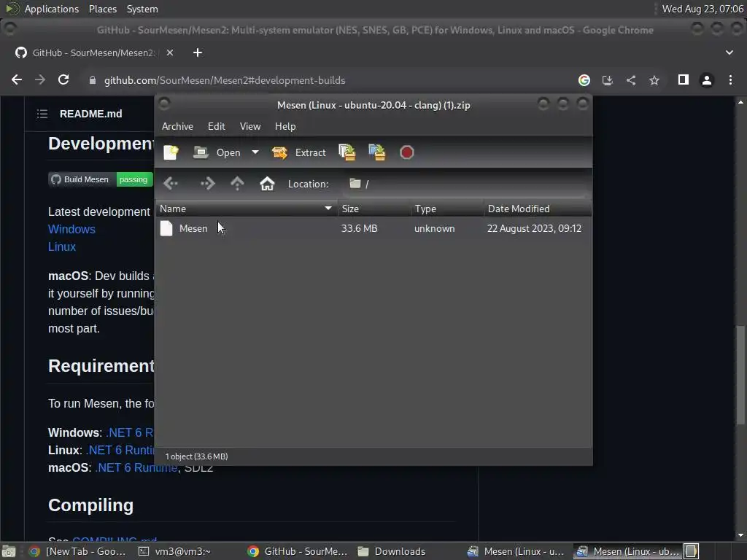Bookmark this page with the star
The image size is (747, 560).
654,80
